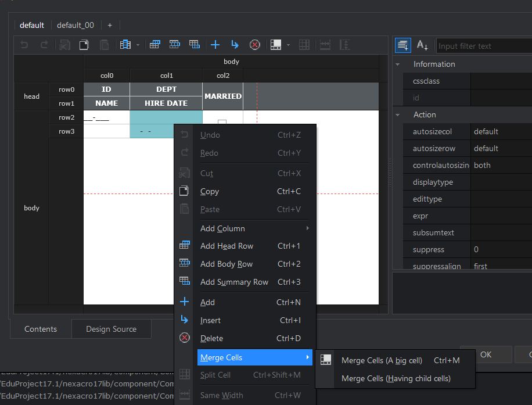
Task: Select the MARRIED header cell
Action: click(223, 96)
